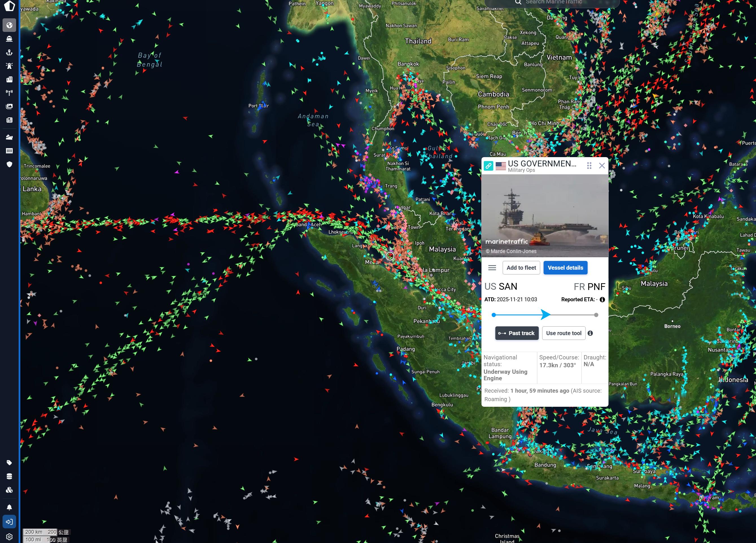
Task: Open the Stations antenna icon in sidebar
Action: pos(9,93)
